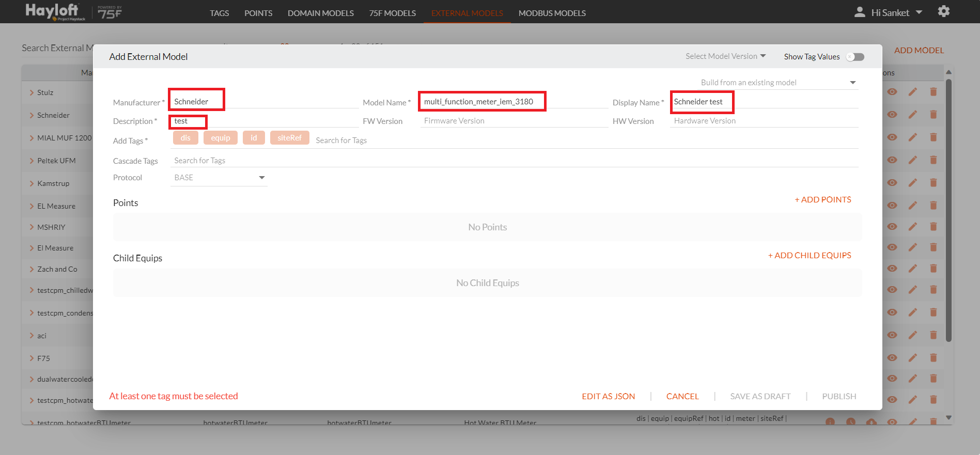Edit the Zach and Co row pencil icon
Image resolution: width=980 pixels, height=455 pixels.
tap(913, 269)
